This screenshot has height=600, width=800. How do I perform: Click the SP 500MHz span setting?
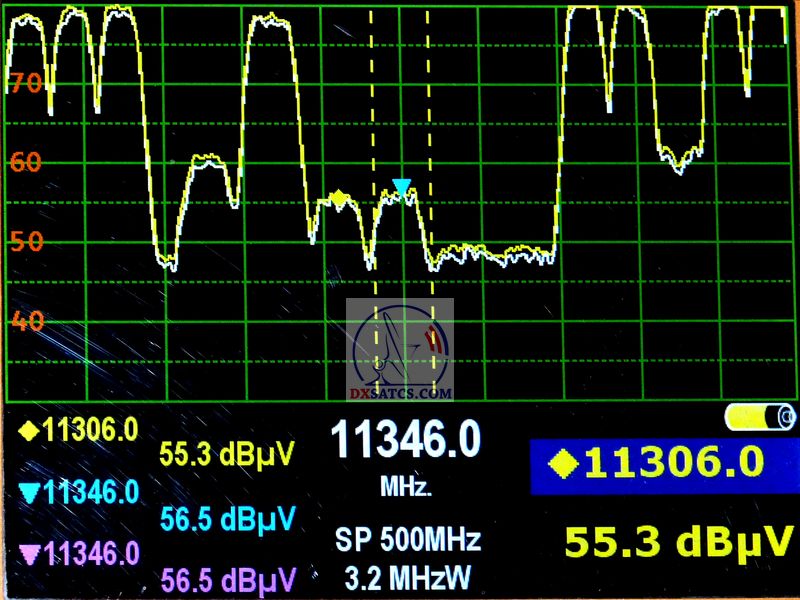408,541
